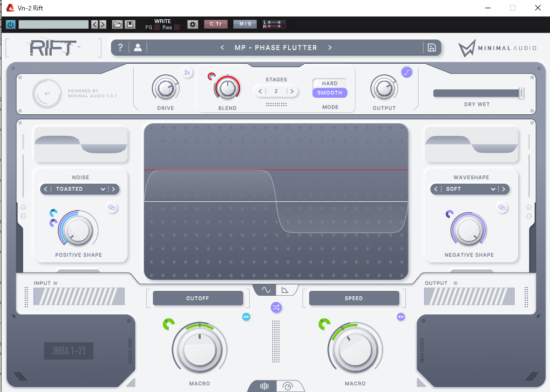
Task: Toggle purple bipolar arrows icon for Speed macro
Action: coord(401,317)
